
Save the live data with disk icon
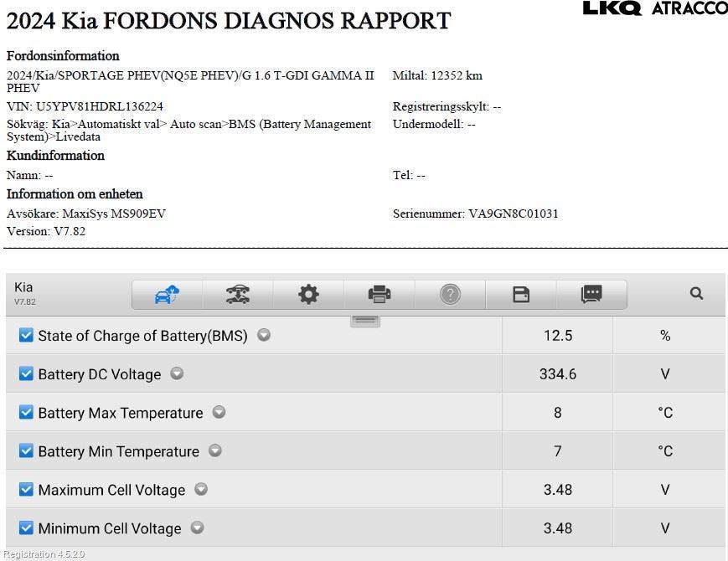[x=521, y=294]
